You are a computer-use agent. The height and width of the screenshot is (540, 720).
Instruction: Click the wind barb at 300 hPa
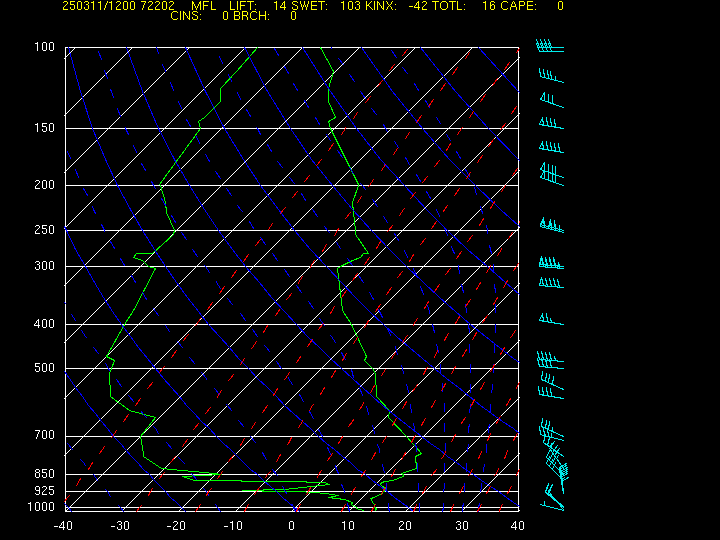[x=551, y=263]
